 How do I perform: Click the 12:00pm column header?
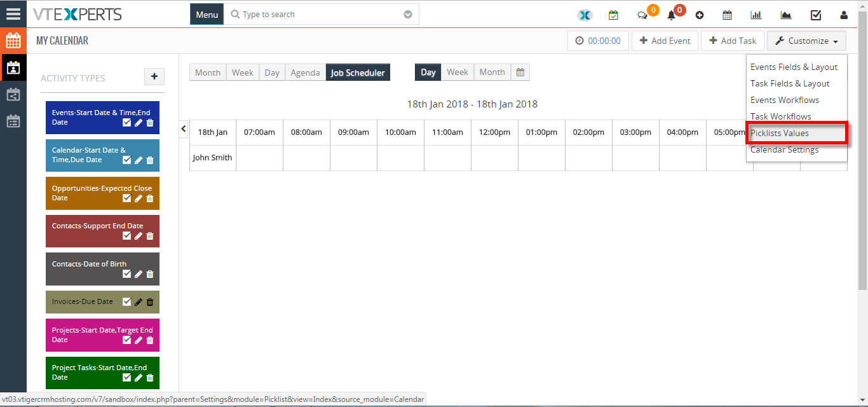pyautogui.click(x=494, y=132)
